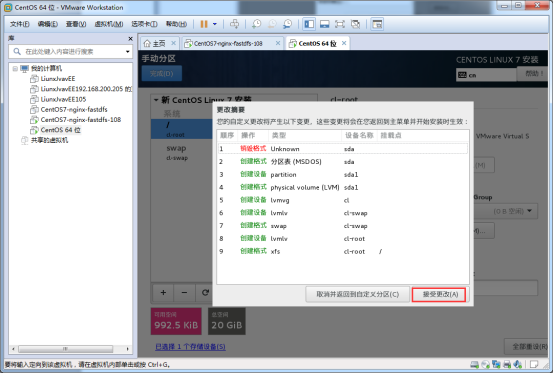553x373 pixels.
Task: Open the volume group dropdown showing 0 B 空闲
Action: (506, 211)
